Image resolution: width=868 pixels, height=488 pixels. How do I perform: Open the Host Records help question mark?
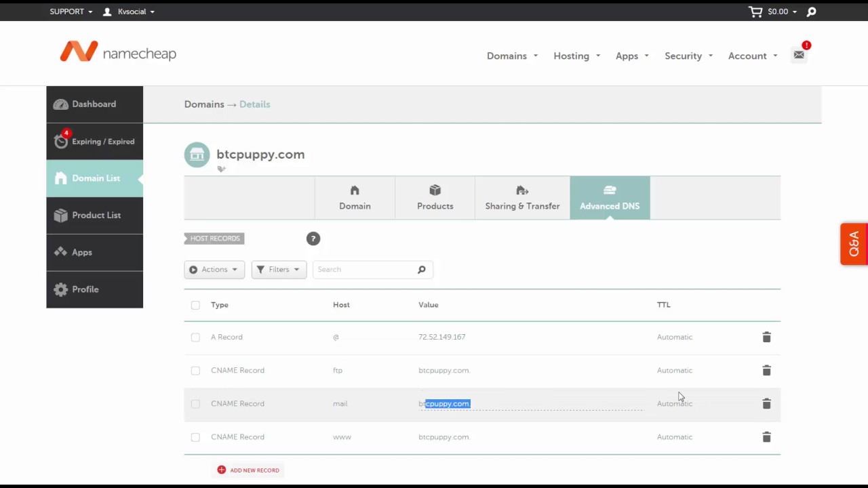tap(313, 239)
